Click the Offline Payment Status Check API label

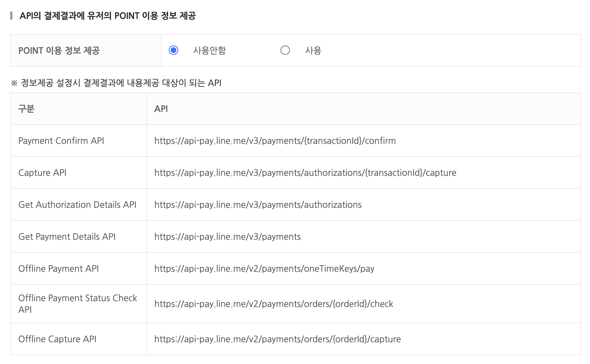pos(78,304)
